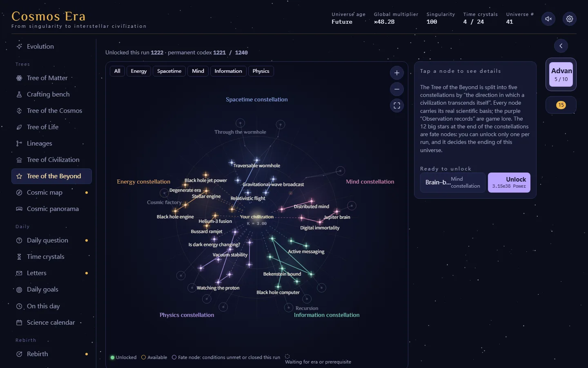Image resolution: width=588 pixels, height=368 pixels.
Task: Zoom in on the constellation map
Action: coord(397,73)
